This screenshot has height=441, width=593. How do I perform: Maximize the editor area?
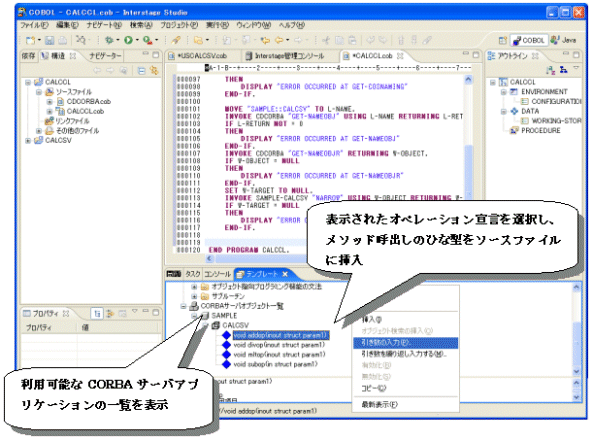(x=476, y=55)
